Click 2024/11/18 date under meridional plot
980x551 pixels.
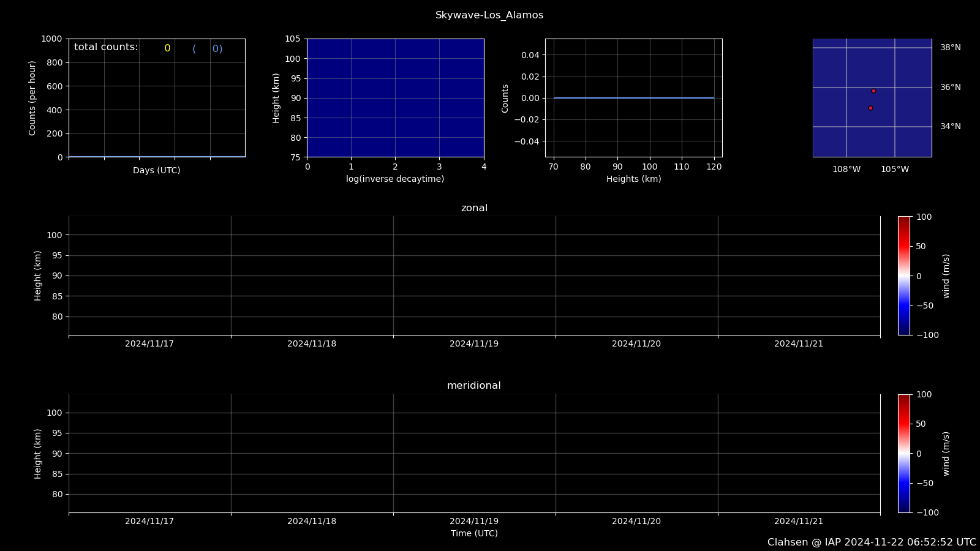coord(312,522)
